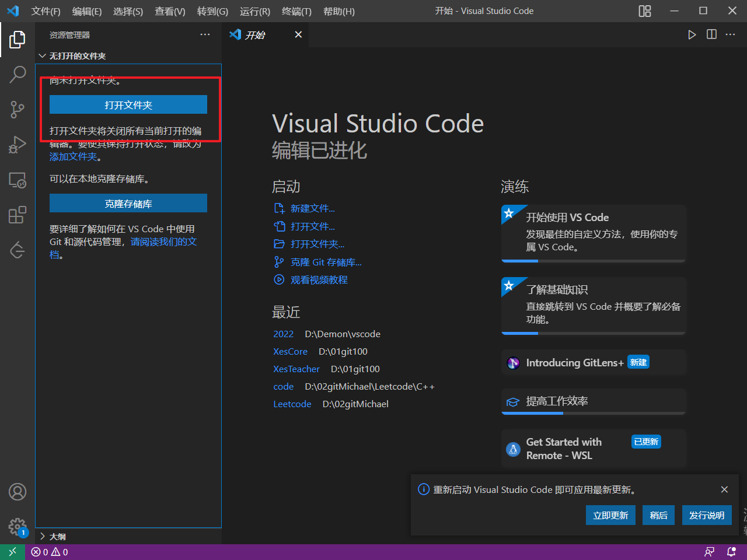Click the Run triangle icon in editor toolbar

[692, 34]
